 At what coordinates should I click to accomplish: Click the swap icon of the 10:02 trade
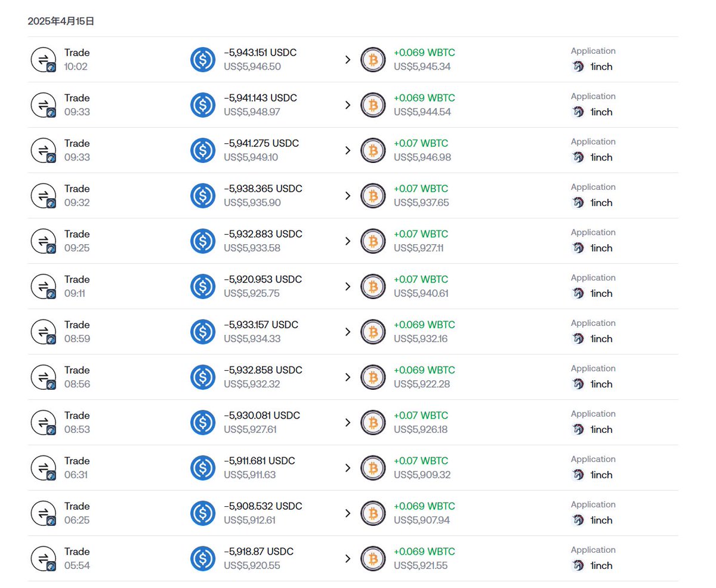point(43,60)
